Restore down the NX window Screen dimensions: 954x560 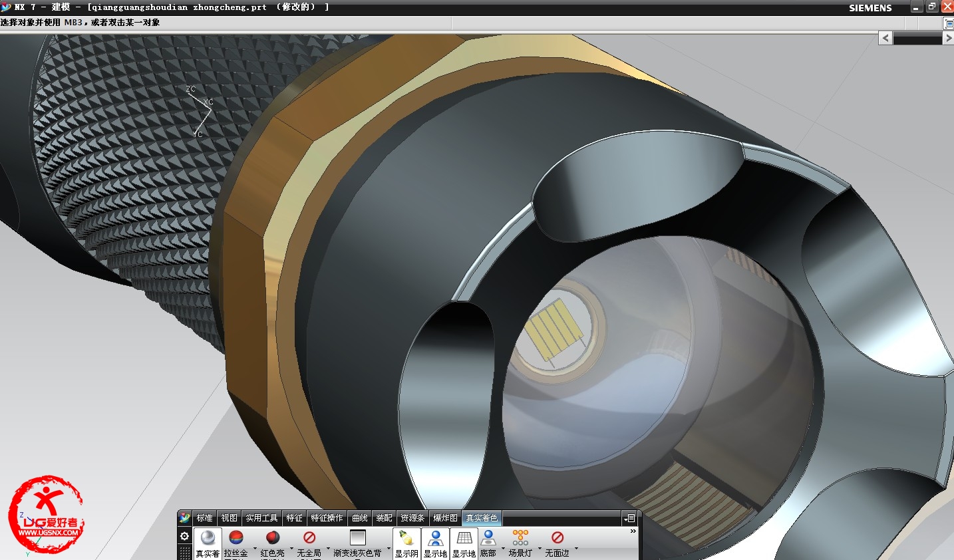point(932,7)
